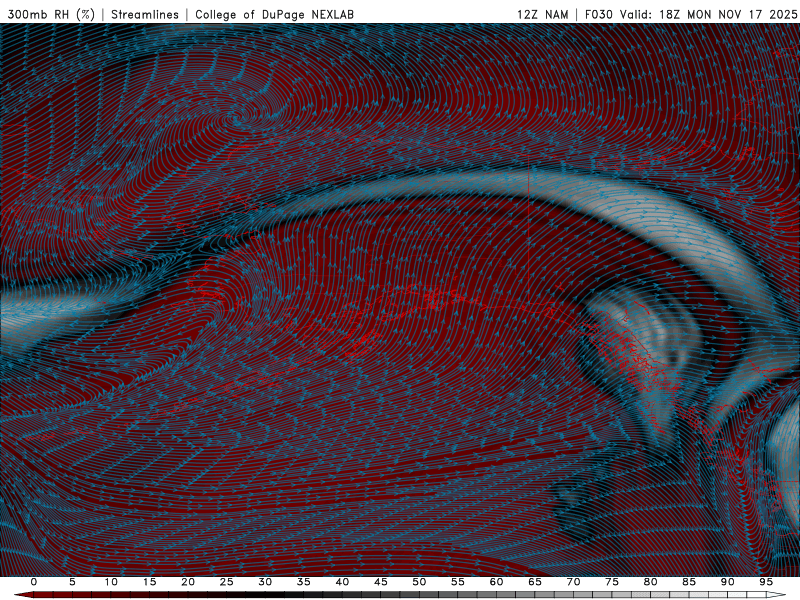Click the colorbar label "85"
This screenshot has height=600, width=800.
[x=689, y=582]
